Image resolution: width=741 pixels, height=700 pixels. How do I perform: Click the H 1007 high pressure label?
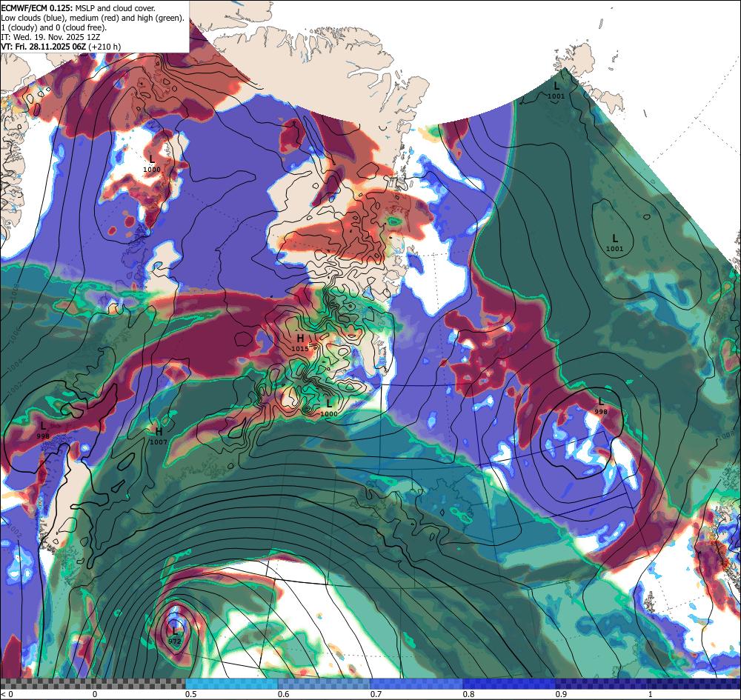[x=159, y=436]
